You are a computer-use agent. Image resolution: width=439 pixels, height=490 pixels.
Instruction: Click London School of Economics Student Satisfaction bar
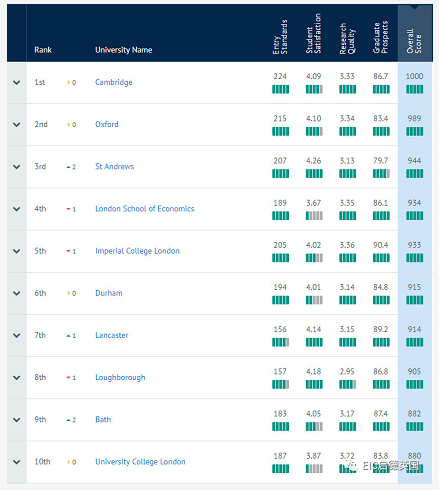point(314,216)
